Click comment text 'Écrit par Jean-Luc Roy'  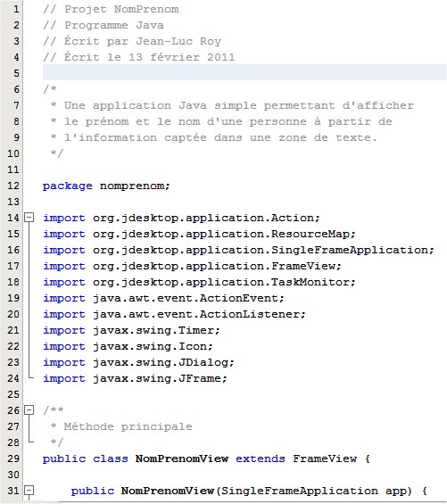point(143,41)
